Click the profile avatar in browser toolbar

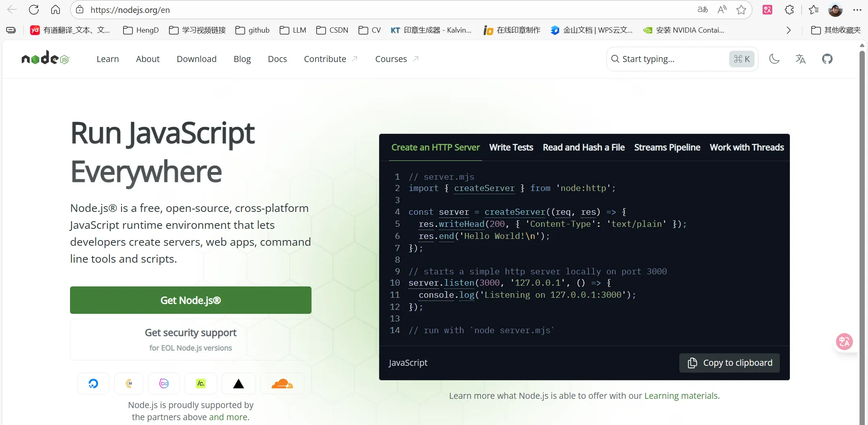[835, 10]
